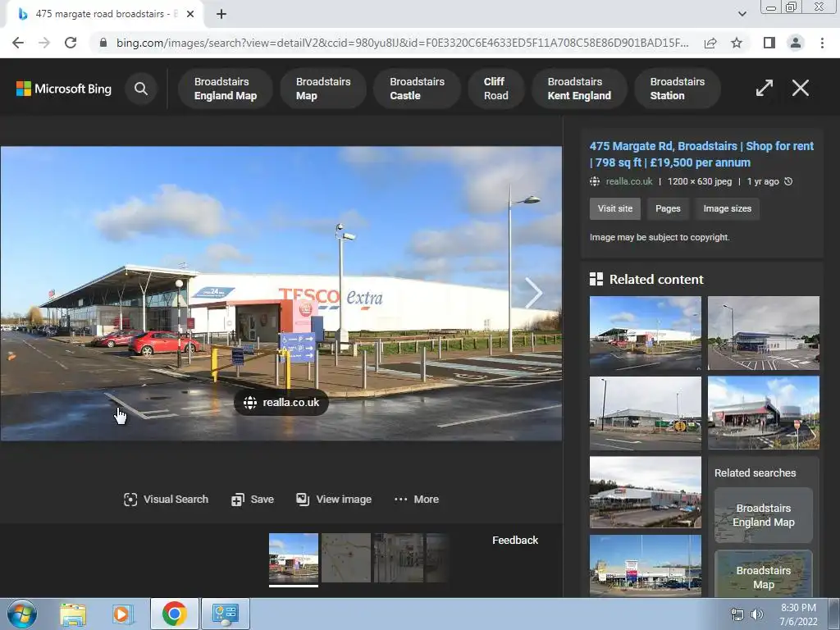Open first related content Tesco image
This screenshot has height=630, width=840.
[x=645, y=333]
